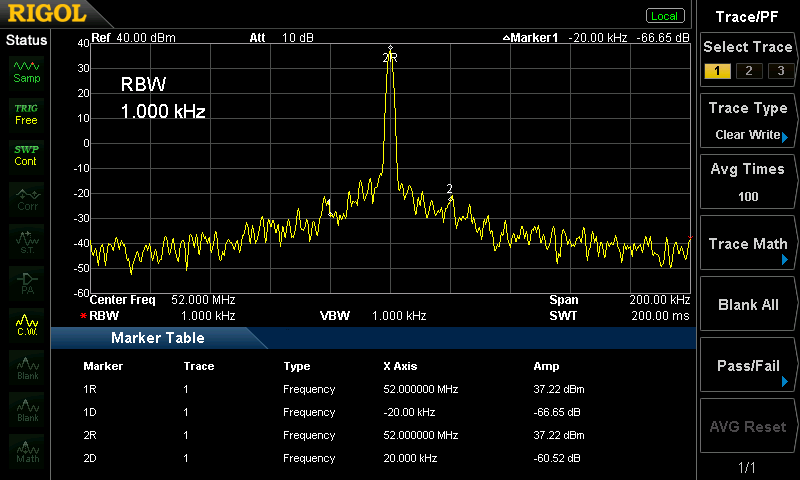Select trace 3 in Select Trace
800x480 pixels.
(776, 70)
